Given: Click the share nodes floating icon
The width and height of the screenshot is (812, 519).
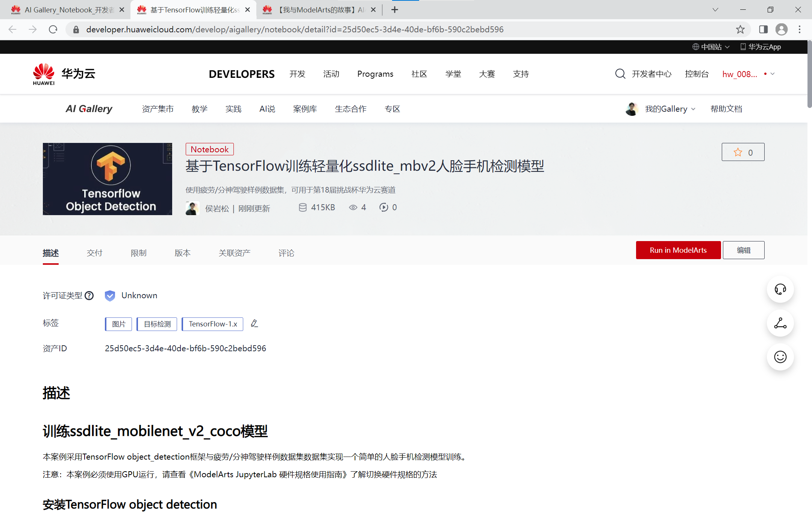Looking at the screenshot, I should (780, 323).
